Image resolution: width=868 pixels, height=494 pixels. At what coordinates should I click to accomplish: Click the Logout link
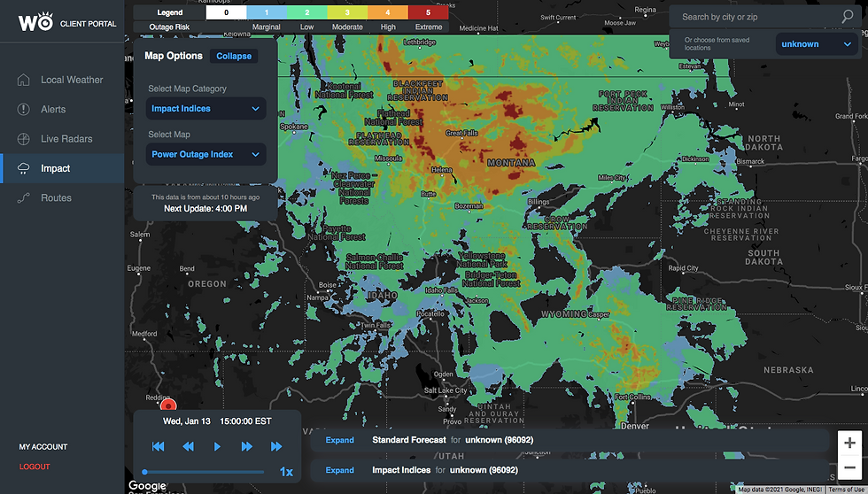(35, 467)
